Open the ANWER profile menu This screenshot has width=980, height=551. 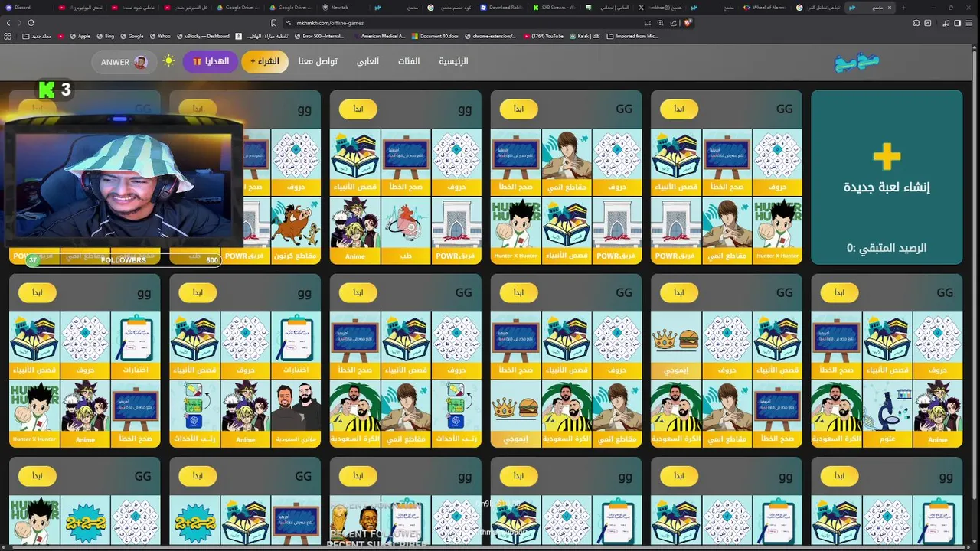coord(124,62)
